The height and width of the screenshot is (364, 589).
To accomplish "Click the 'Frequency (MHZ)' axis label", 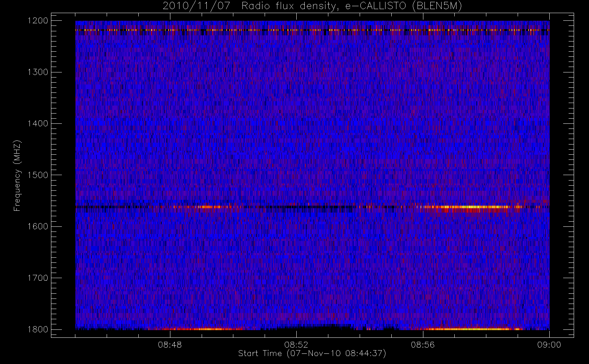I will (17, 176).
